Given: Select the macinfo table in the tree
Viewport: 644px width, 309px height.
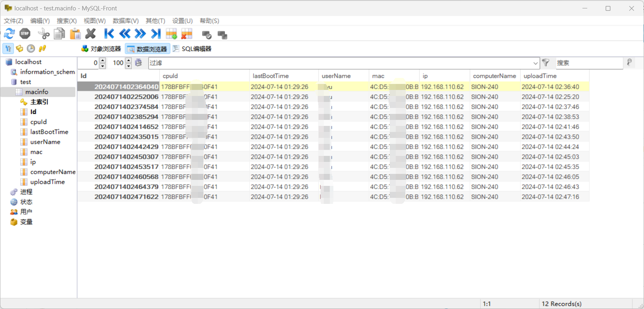Looking at the screenshot, I should pos(37,92).
